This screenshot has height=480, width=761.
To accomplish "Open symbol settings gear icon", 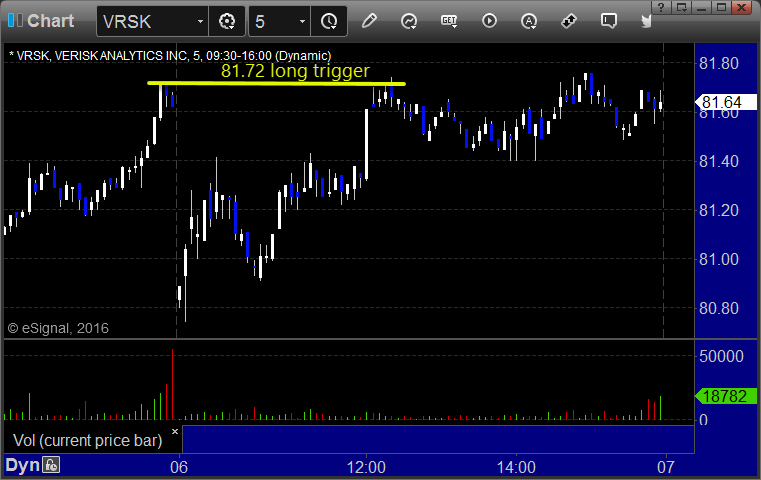I will (x=227, y=21).
